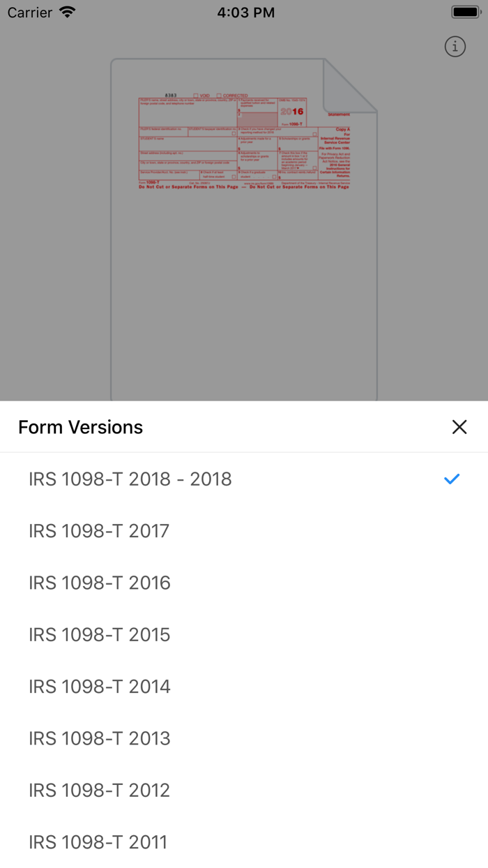Tap the blue checkmark next to the selected version
This screenshot has height=868, width=488.
point(452,479)
